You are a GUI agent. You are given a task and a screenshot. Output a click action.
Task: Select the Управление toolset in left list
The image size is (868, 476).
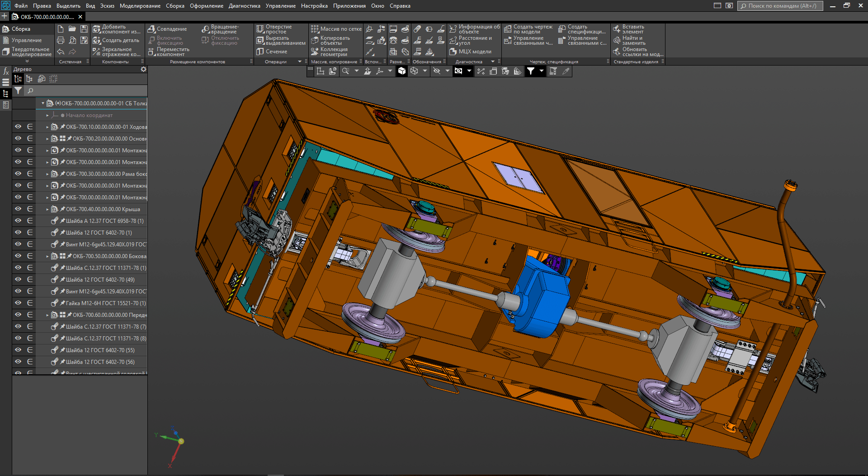click(26, 41)
